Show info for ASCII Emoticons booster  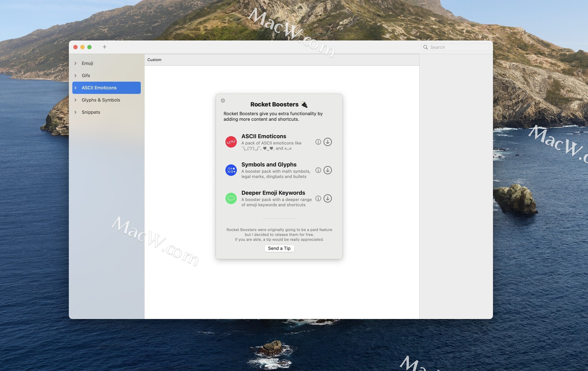pos(318,142)
